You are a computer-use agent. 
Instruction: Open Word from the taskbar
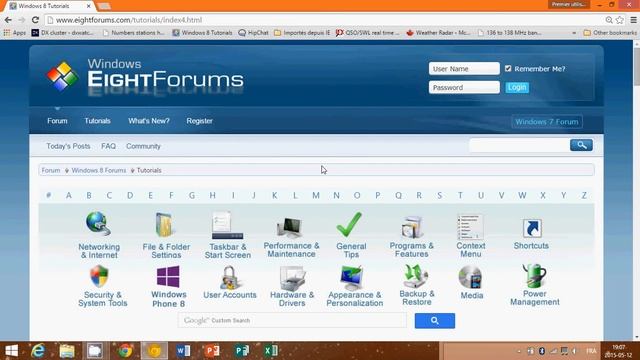tap(183, 351)
